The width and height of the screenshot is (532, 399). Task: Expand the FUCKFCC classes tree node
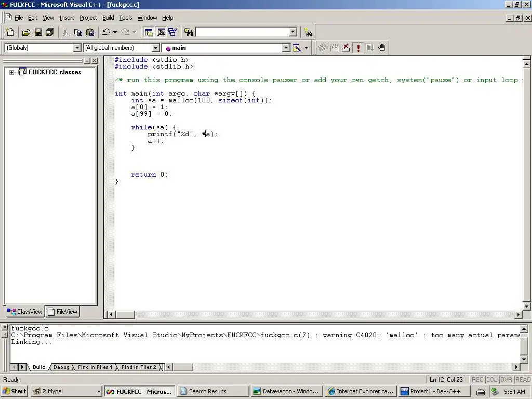point(11,72)
